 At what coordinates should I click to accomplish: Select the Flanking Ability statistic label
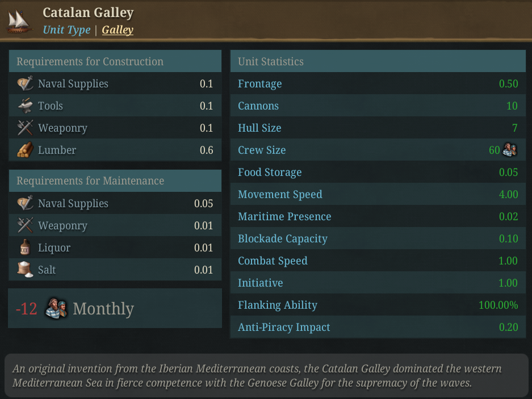(x=277, y=305)
